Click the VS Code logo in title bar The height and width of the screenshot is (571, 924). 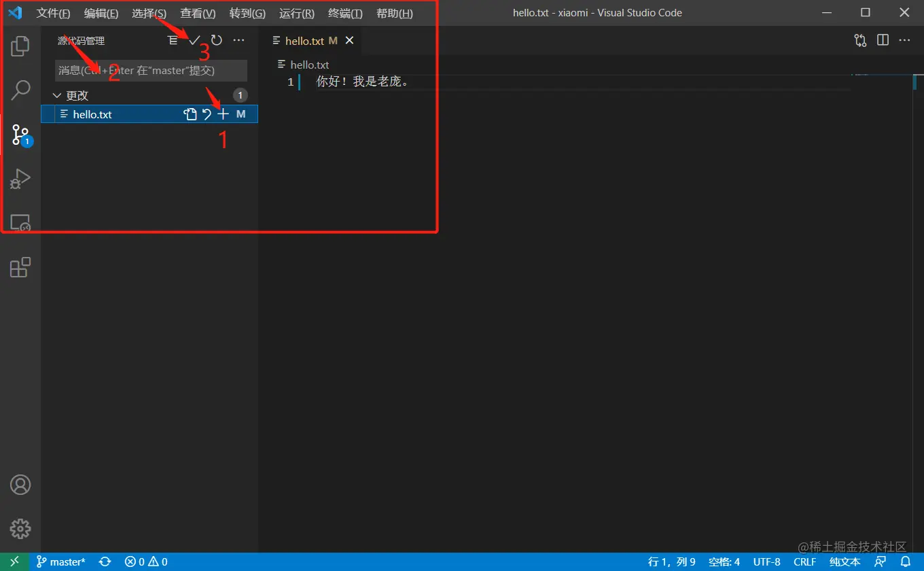click(15, 13)
